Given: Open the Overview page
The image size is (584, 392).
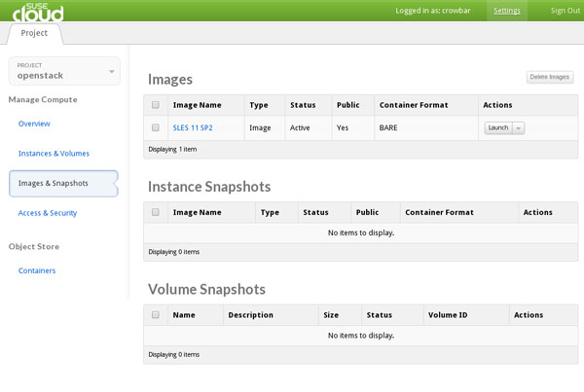Looking at the screenshot, I should pyautogui.click(x=34, y=124).
